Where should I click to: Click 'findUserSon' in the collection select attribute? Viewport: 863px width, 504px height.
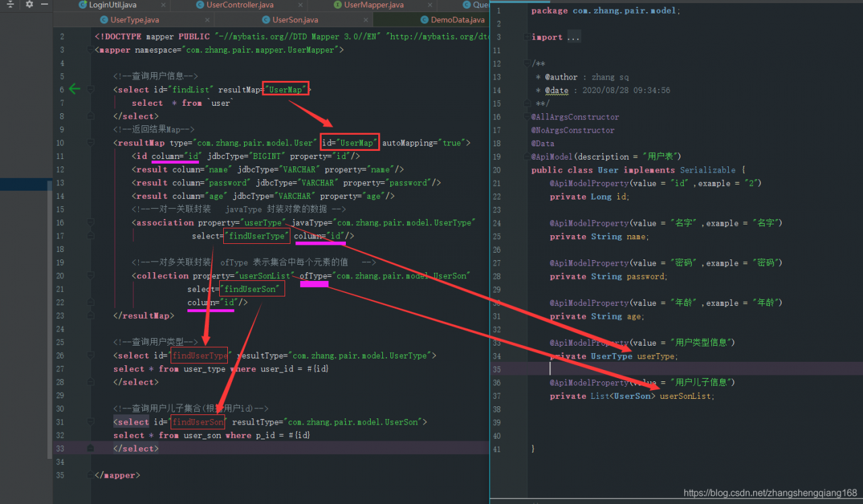click(x=250, y=289)
